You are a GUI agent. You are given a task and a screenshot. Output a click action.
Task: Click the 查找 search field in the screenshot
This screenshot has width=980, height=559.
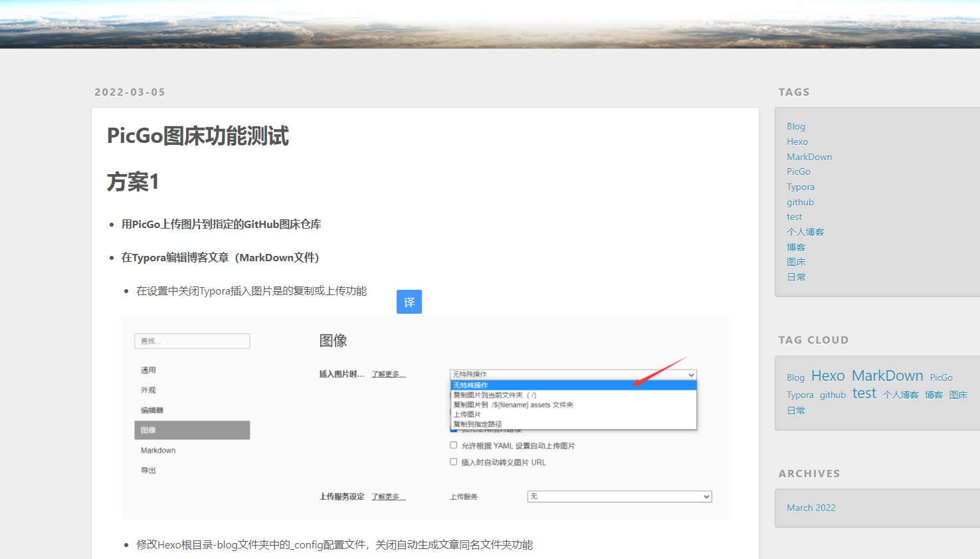pos(192,341)
